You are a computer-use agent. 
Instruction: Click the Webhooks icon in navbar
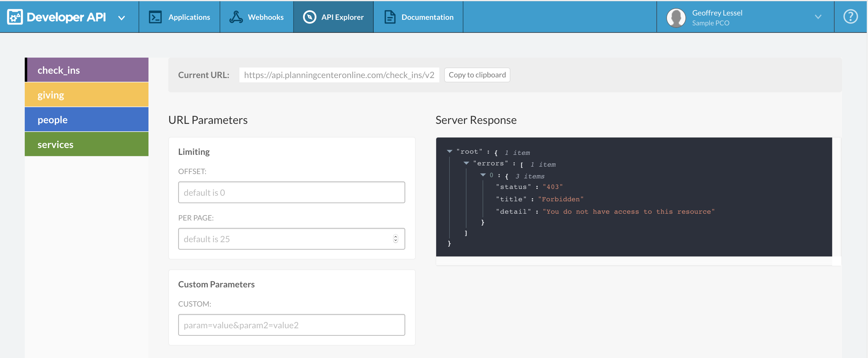[x=236, y=17]
